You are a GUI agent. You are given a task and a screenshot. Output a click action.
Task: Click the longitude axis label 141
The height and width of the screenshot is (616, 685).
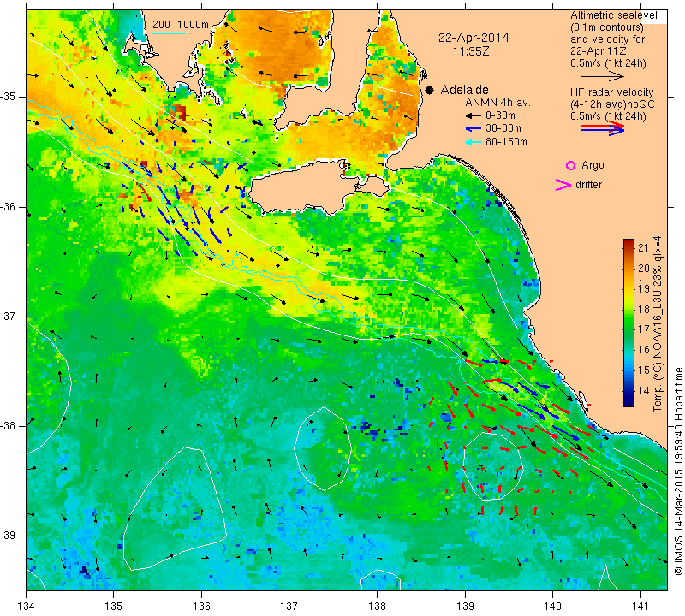(x=640, y=607)
